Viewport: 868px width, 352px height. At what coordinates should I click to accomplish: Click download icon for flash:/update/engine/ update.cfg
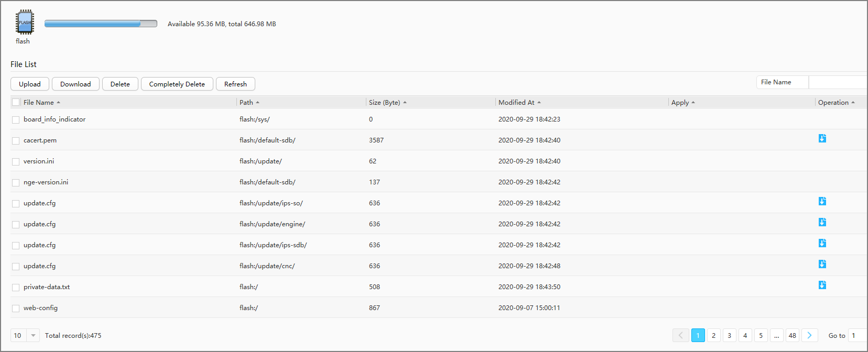pos(822,222)
